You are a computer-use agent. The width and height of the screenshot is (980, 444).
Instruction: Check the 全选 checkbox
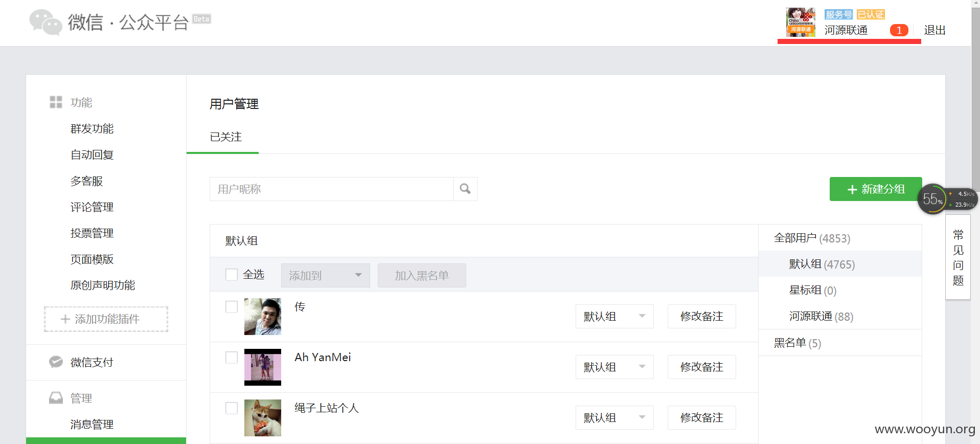(x=232, y=275)
